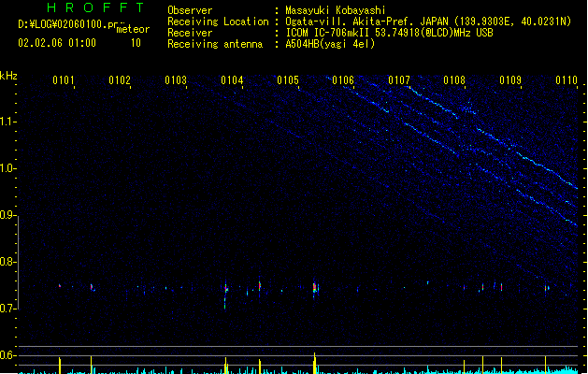Click the 0.8 kHz frequency label
Screen dimensions: 588x374
pos(7,262)
